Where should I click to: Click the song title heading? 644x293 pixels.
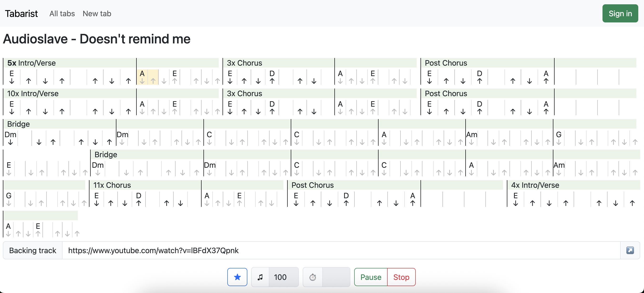(x=97, y=39)
